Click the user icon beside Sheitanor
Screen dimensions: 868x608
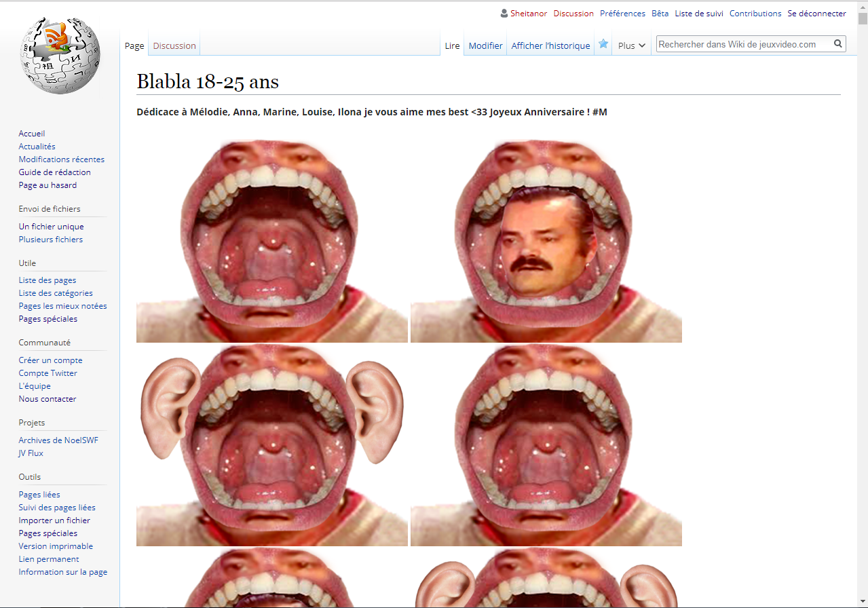[x=504, y=14]
